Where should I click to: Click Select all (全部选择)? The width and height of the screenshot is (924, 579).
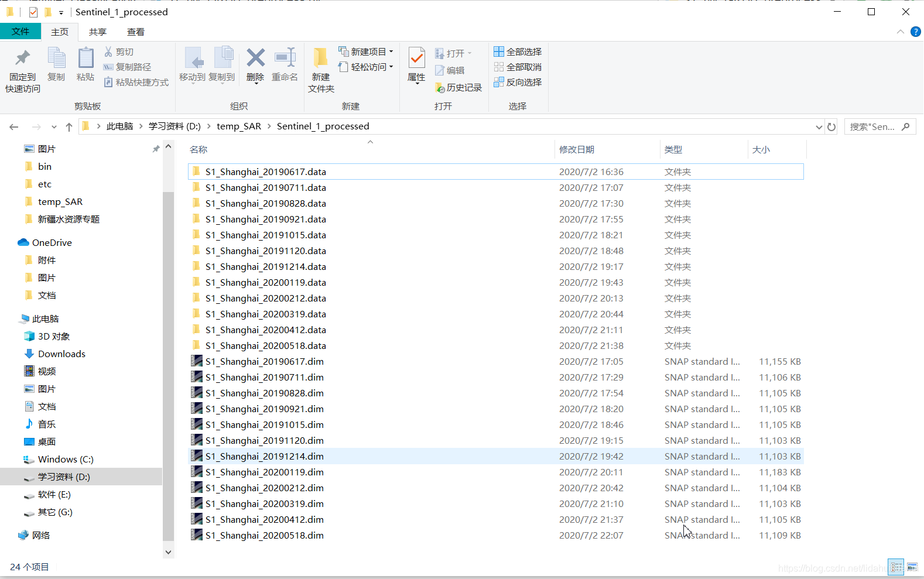click(518, 52)
